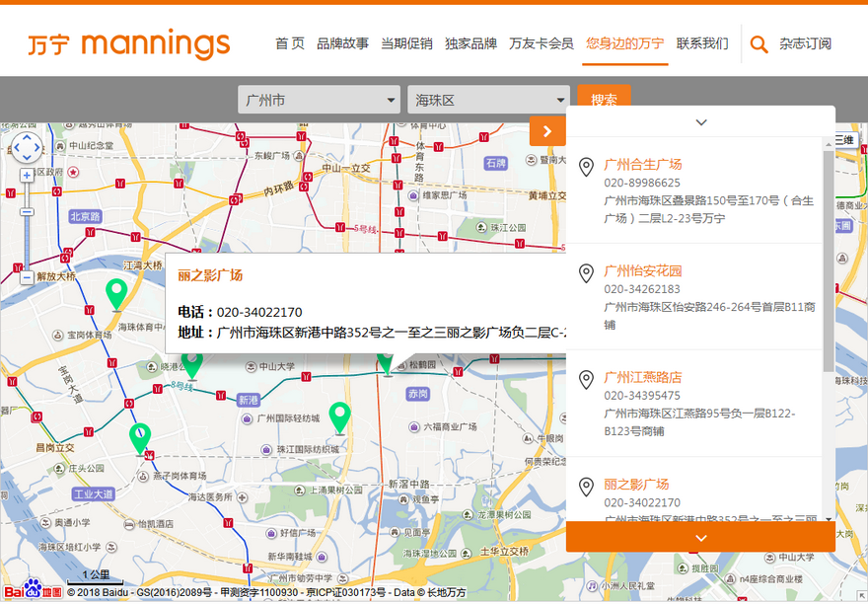This screenshot has width=868, height=605.
Task: Click phone number 020-34262183
Action: tap(642, 289)
